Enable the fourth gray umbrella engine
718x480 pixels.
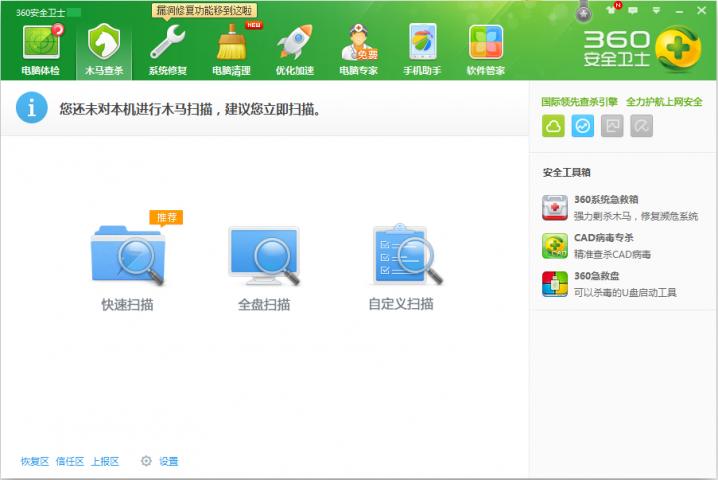[642, 126]
